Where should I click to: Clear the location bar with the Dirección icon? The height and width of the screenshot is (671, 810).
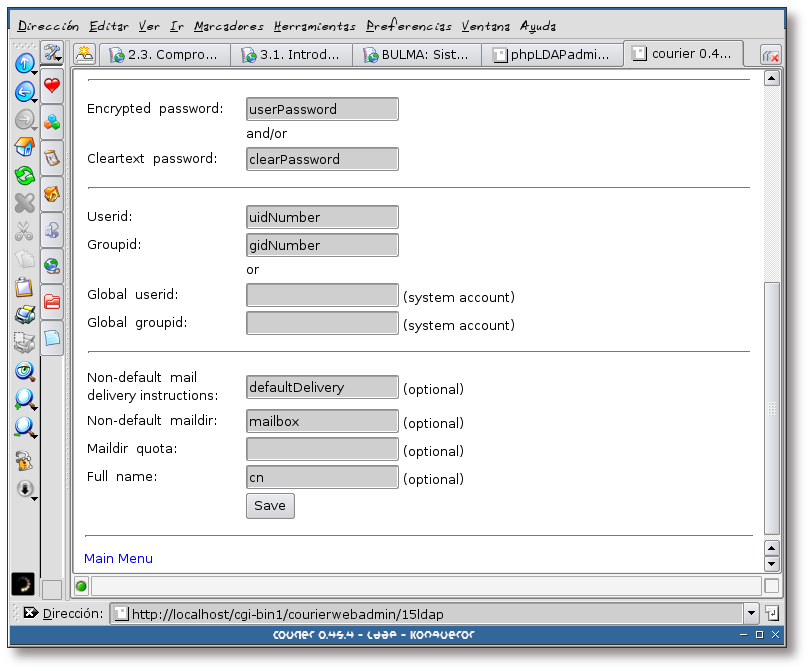[x=30, y=613]
